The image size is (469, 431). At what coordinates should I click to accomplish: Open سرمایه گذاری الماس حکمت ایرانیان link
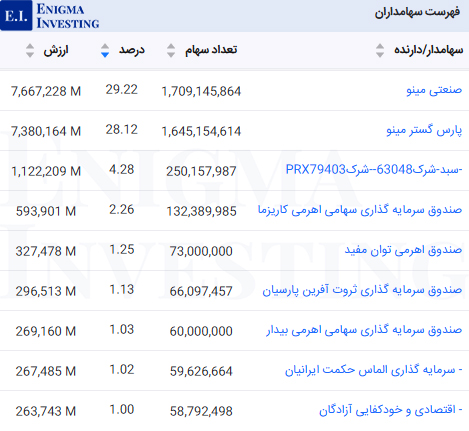coord(373,370)
